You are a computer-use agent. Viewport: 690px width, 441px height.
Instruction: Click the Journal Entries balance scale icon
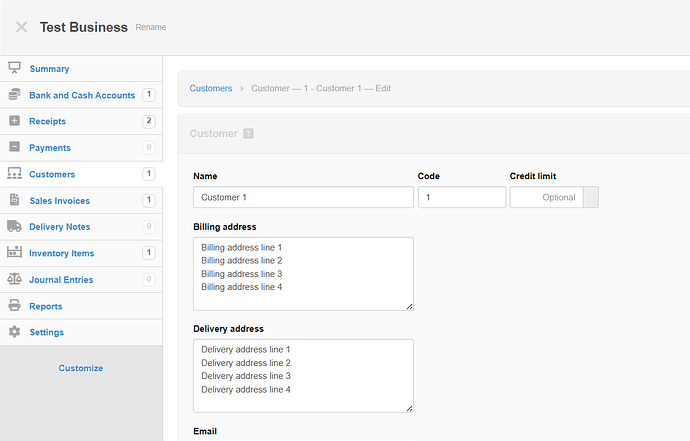click(14, 280)
